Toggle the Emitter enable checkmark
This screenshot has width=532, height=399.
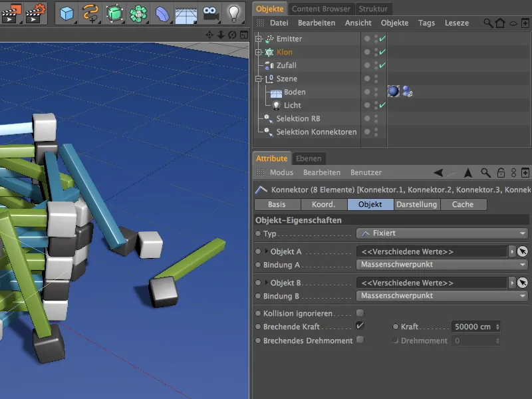coord(382,39)
